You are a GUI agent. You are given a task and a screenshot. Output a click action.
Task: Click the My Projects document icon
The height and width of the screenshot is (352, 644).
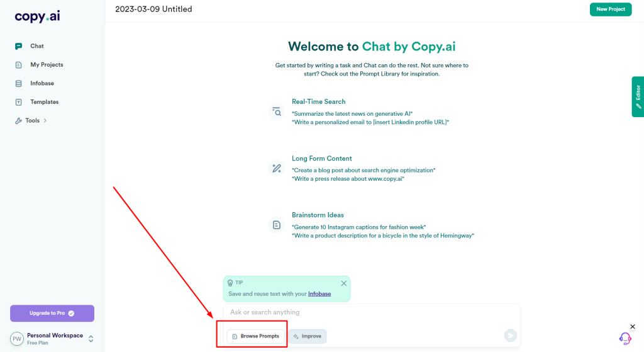click(x=18, y=65)
